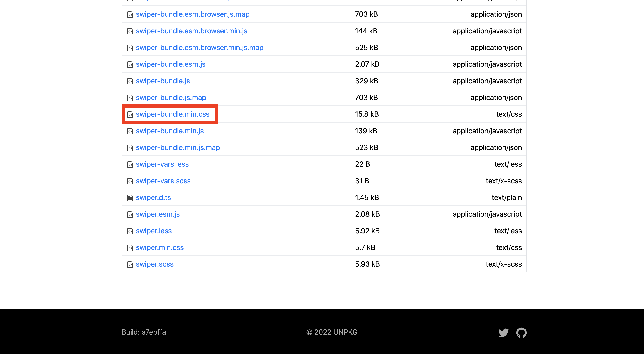
Task: Open swiper-bundle.js.map link
Action: coord(171,98)
